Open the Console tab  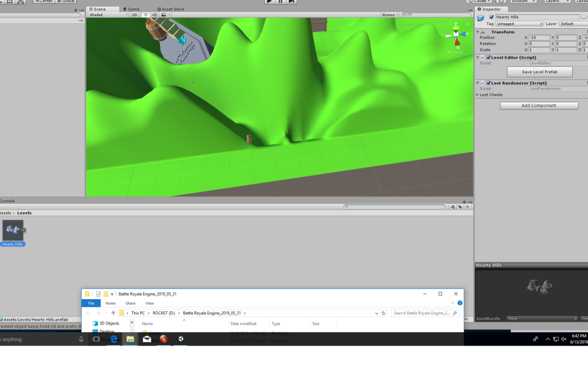(8, 201)
